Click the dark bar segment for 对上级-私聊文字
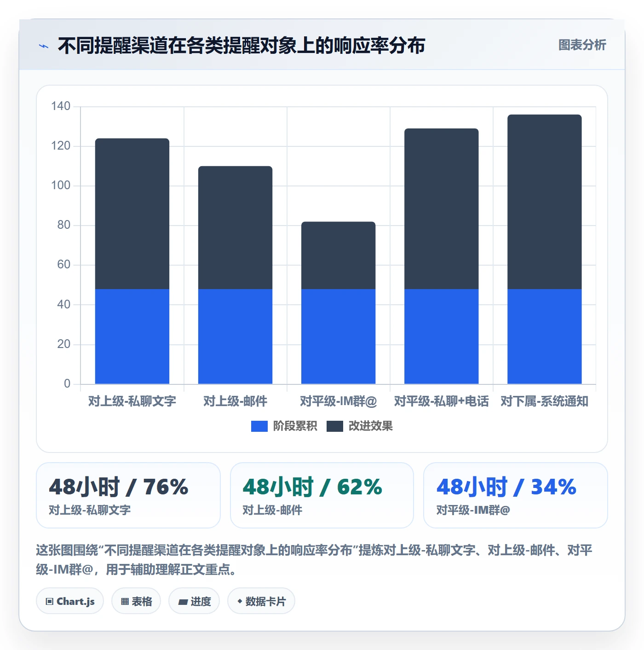This screenshot has height=650, width=644. pos(132,214)
